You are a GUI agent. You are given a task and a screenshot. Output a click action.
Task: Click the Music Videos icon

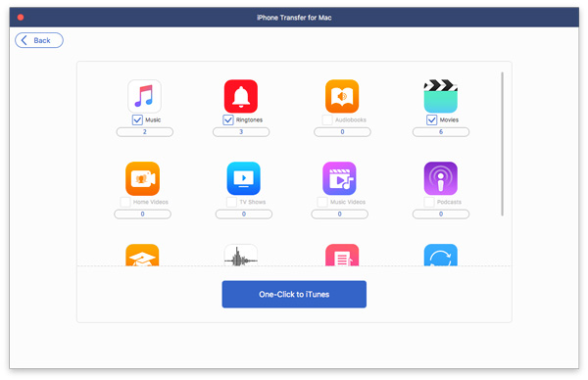[x=339, y=178]
